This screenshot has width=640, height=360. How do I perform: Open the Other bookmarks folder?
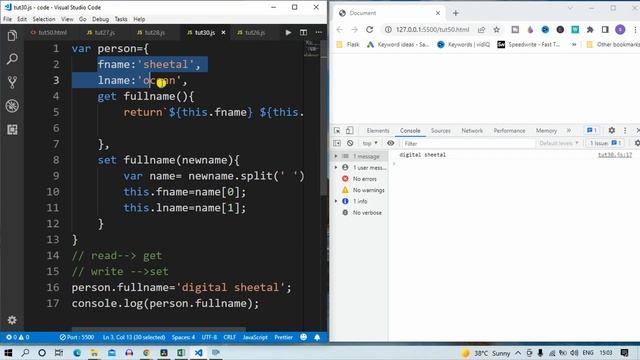612,44
